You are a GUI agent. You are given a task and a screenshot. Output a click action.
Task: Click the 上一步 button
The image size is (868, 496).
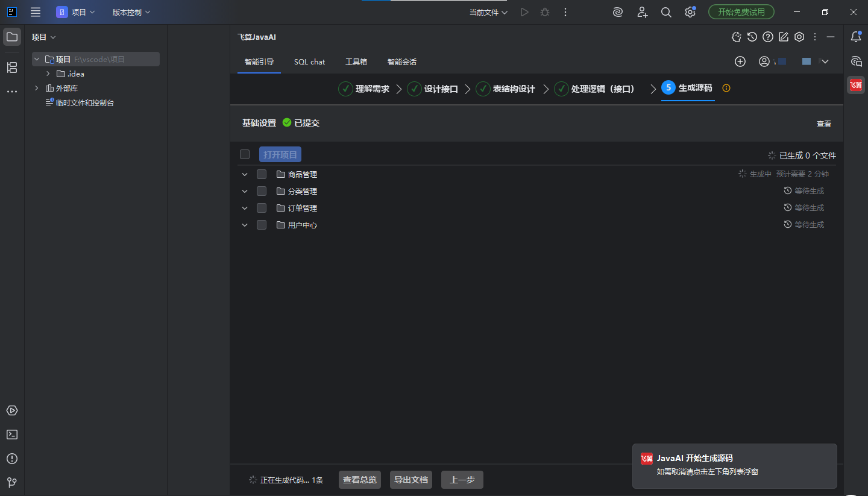(462, 480)
